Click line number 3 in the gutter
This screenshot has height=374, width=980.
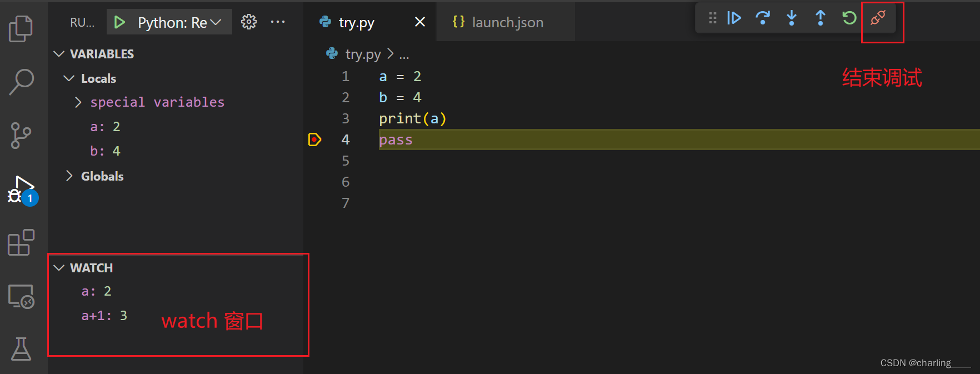(346, 118)
